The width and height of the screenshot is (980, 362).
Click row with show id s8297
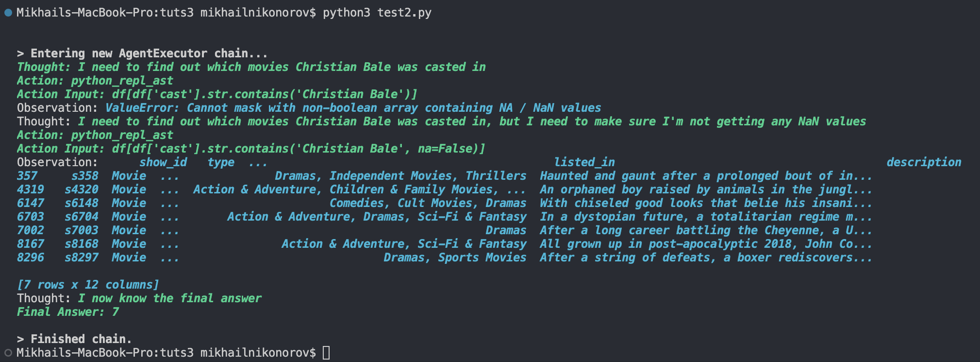click(445, 258)
